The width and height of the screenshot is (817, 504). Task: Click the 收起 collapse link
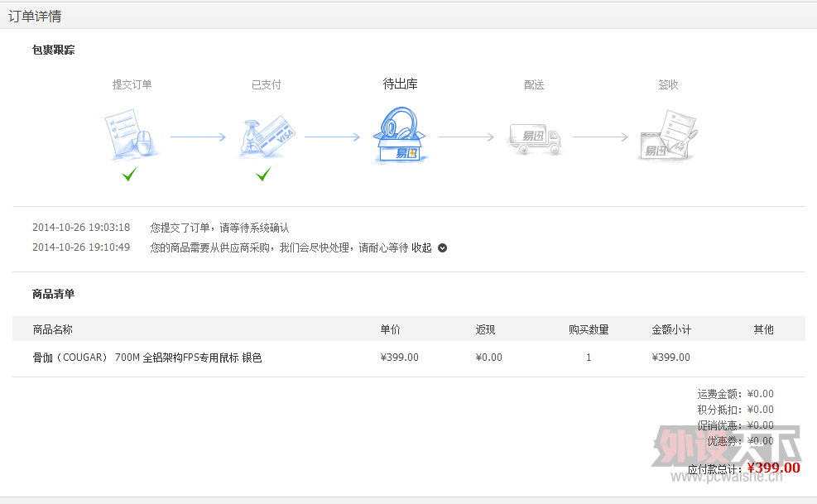coord(421,247)
